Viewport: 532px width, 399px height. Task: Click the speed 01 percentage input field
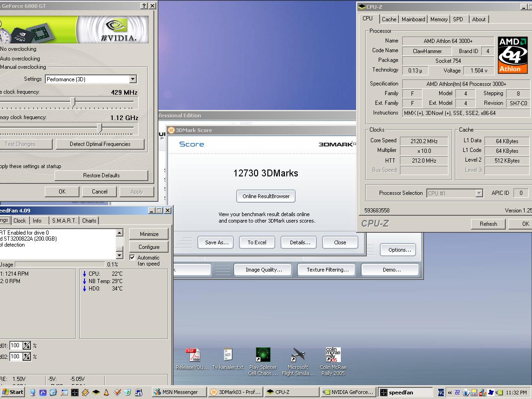tap(16, 345)
